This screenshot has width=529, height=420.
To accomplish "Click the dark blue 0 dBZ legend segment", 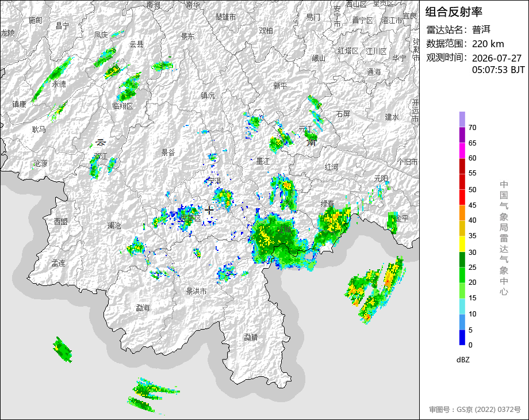I will point(462,337).
